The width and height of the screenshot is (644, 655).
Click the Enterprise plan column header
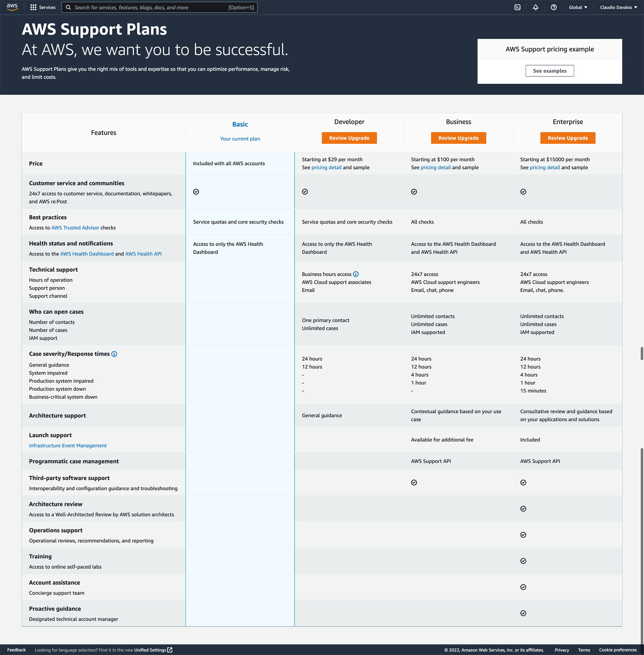[x=568, y=122]
